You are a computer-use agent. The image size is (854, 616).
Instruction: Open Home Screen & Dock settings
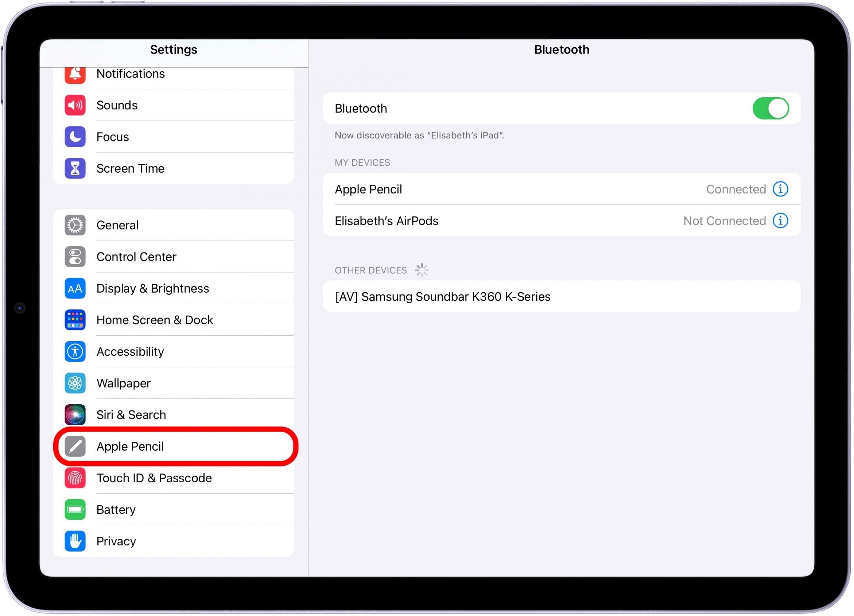174,320
